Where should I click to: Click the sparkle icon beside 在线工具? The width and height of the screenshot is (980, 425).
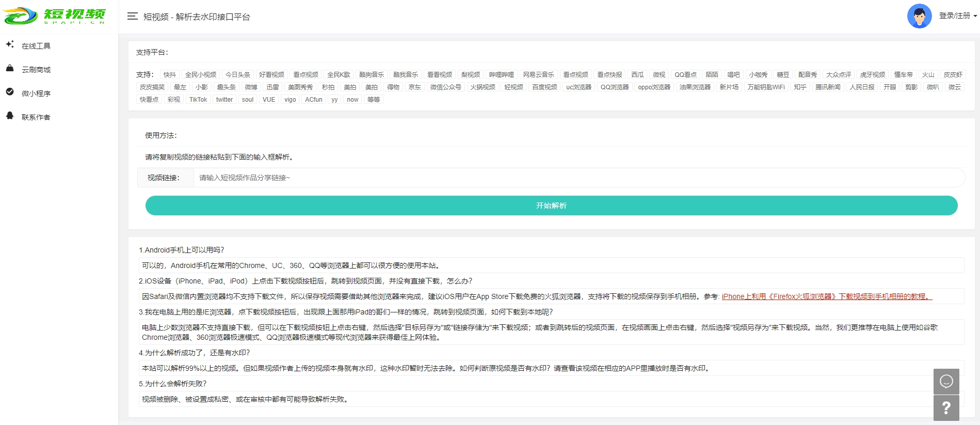point(10,45)
